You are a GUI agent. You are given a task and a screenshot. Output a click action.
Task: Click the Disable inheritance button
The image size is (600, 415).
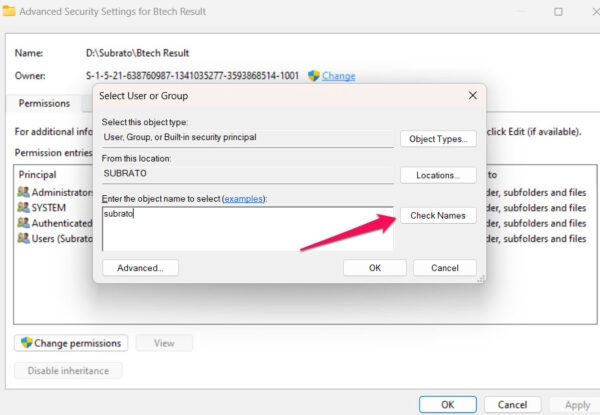coord(68,370)
